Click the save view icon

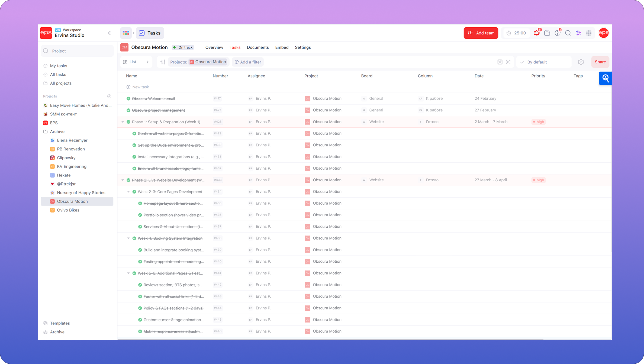pyautogui.click(x=500, y=62)
